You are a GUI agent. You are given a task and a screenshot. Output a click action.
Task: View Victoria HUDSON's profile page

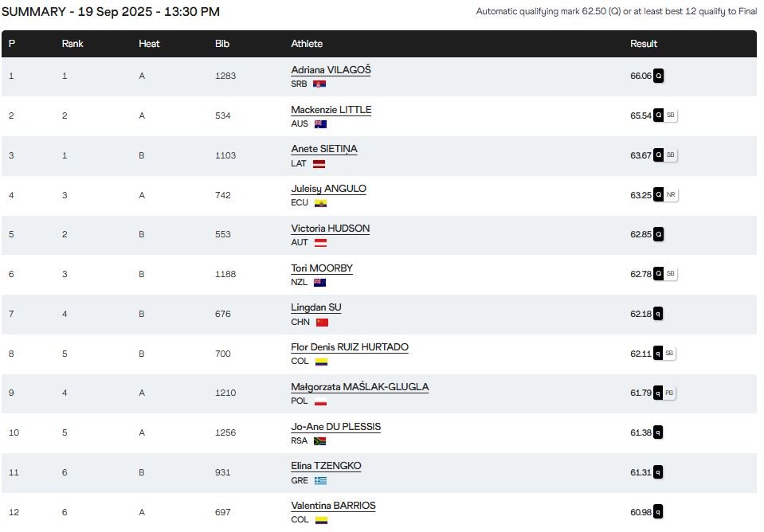coord(330,229)
